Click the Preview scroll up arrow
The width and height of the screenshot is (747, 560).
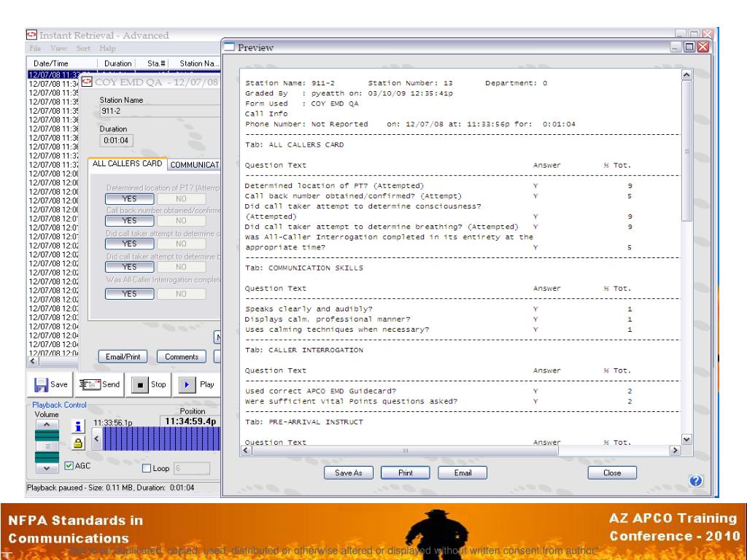[686, 75]
